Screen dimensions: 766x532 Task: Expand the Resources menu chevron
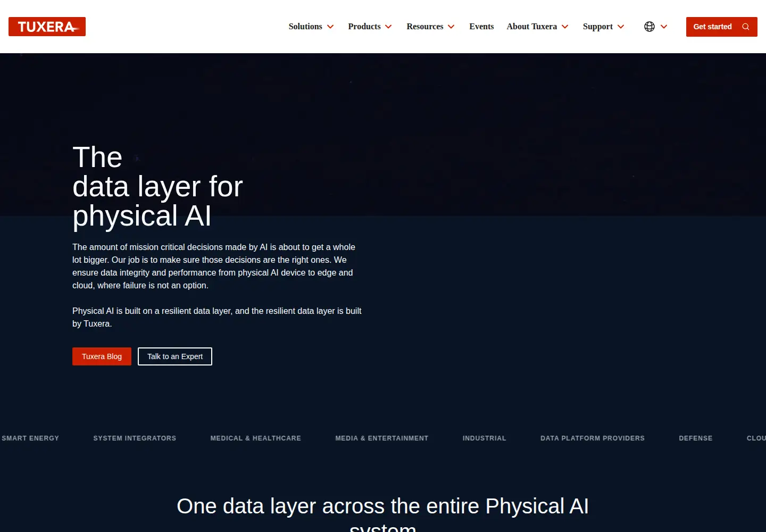coord(451,27)
